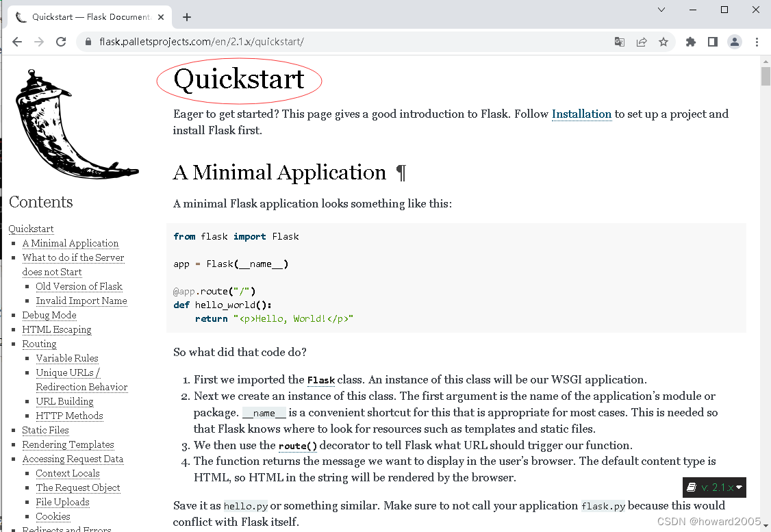This screenshot has height=532, width=771.
Task: Click the inline code __name__ in step 2
Action: (x=264, y=413)
